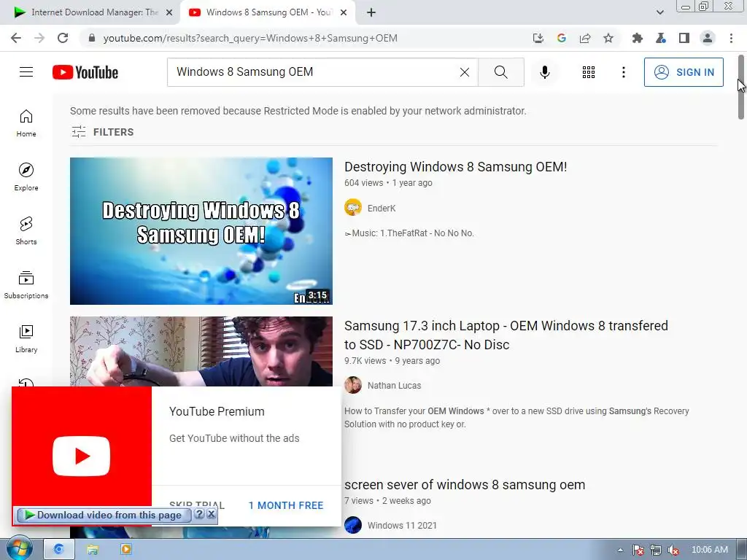
Task: Reload the page
Action: pos(63,38)
